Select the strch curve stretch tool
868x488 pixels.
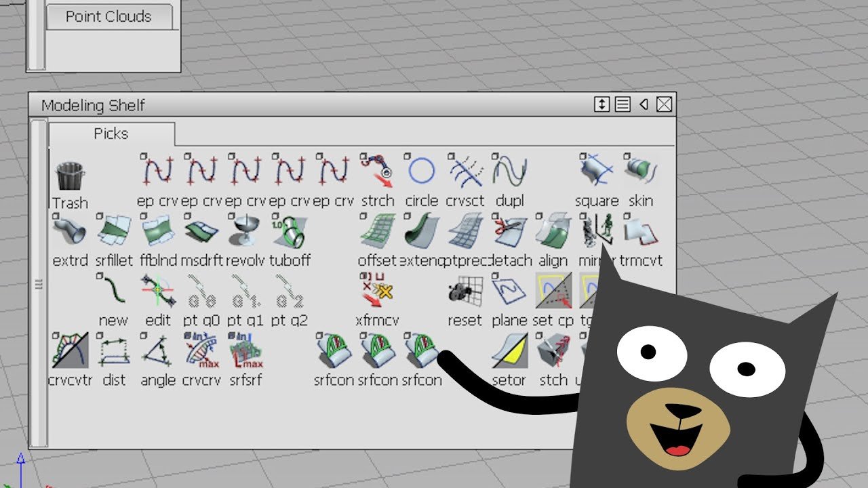(377, 171)
